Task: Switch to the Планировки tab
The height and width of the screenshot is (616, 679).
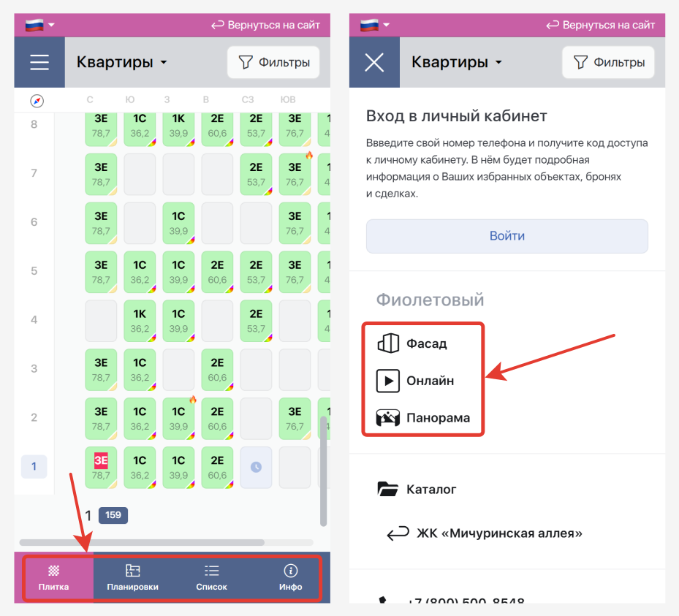Action: point(132,577)
